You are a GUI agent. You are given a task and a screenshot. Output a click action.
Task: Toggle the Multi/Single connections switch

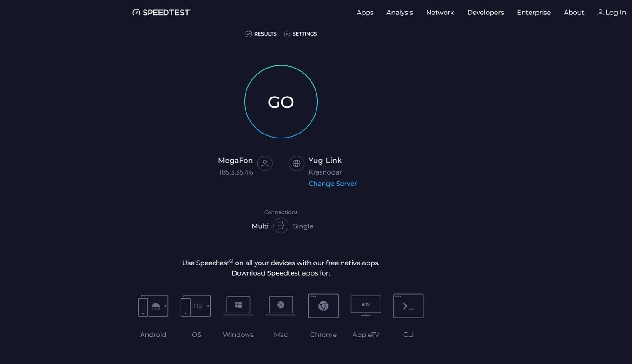(281, 226)
